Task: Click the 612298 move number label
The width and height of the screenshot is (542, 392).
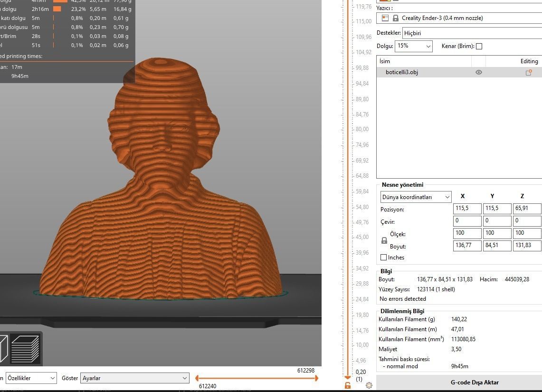Action: 306,370
